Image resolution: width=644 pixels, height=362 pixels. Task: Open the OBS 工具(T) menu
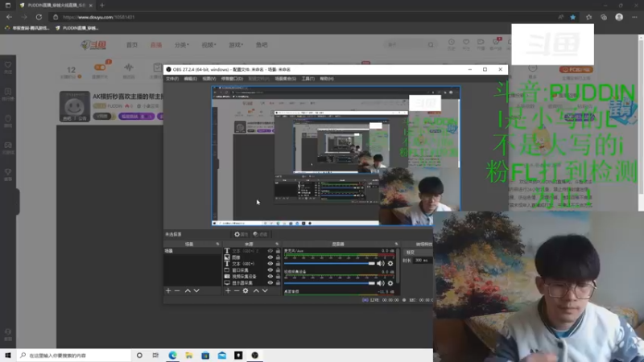tap(308, 78)
